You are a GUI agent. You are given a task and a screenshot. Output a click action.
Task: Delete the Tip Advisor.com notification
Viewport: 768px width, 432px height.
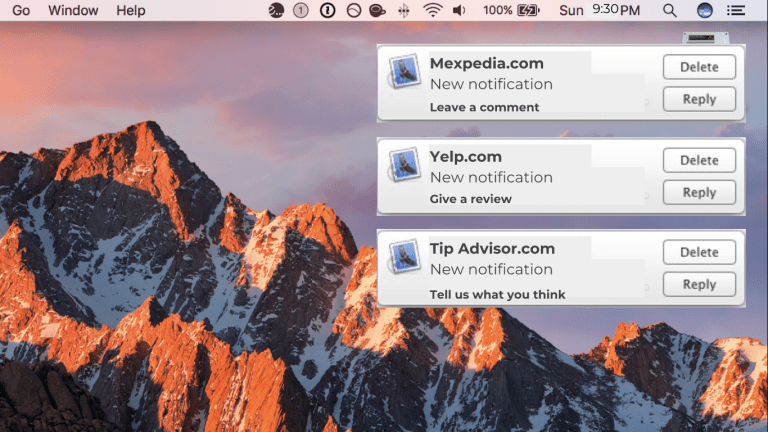(699, 252)
